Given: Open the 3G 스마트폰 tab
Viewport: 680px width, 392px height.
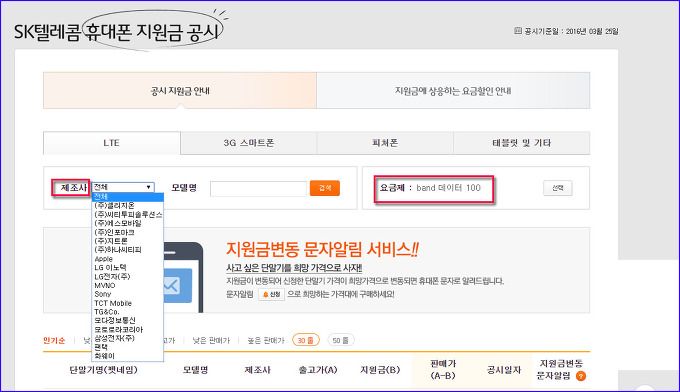Looking at the screenshot, I should [x=248, y=143].
